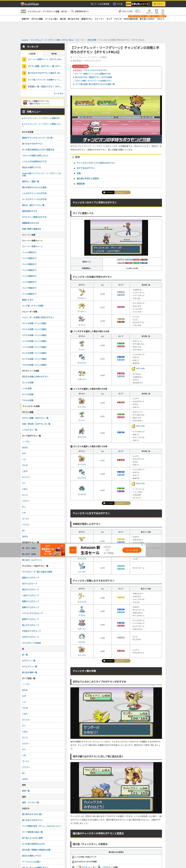186x868 pixels.
Task: Open sidebar link スロットの攻略と目押しのコツ
Action: tap(35, 156)
